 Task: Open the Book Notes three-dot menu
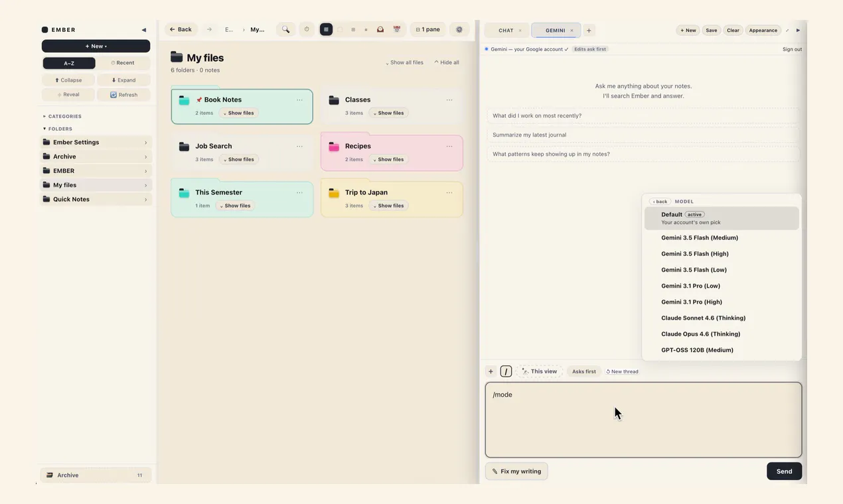(300, 100)
